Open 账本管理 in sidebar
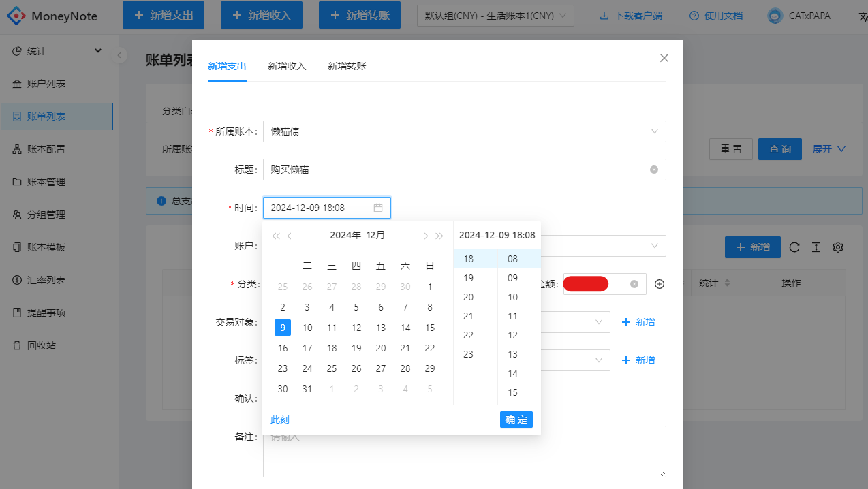 click(57, 182)
